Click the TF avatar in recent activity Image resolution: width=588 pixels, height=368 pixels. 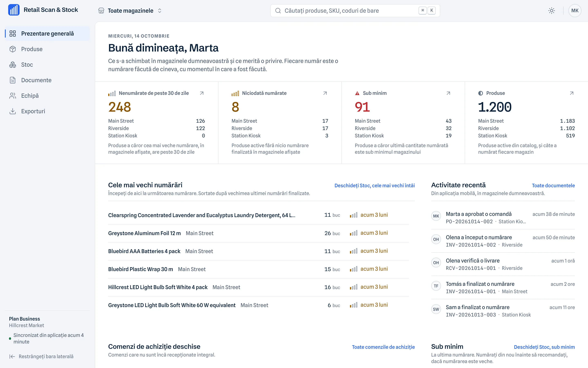click(x=436, y=286)
